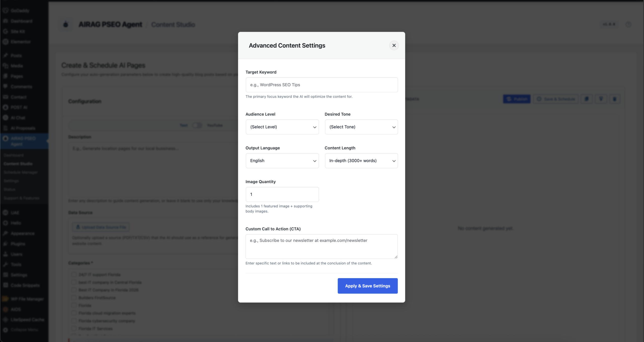
Task: Open Content Studio in the AIRAG submenu
Action: (18, 164)
